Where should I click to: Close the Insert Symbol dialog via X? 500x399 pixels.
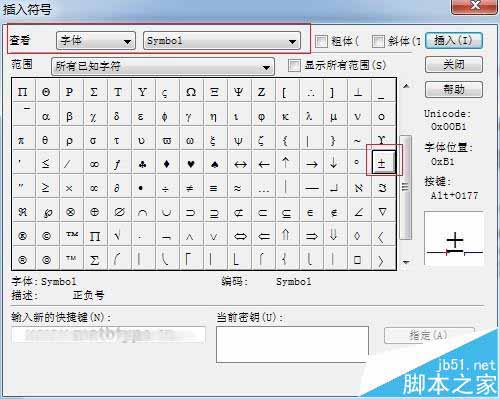click(x=474, y=6)
